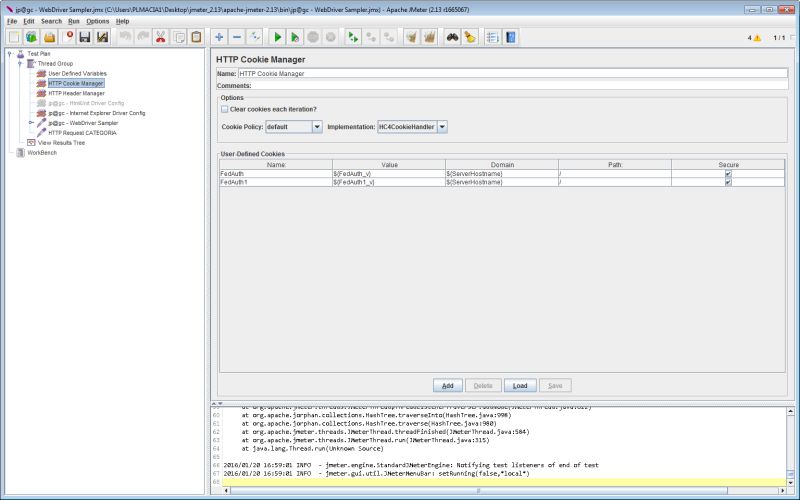Click the Cut scissors icon

(161, 37)
